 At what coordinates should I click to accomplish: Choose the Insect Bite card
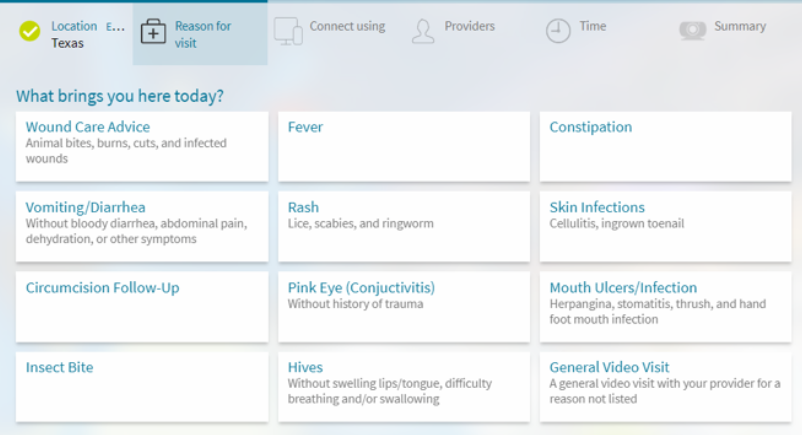click(x=142, y=386)
